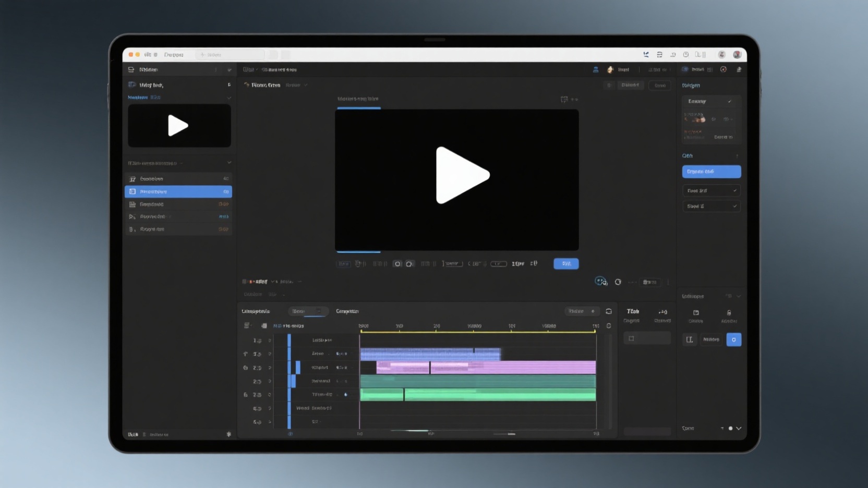Image resolution: width=868 pixels, height=488 pixels.
Task: Select the blue highlighted item in the sidebar list
Action: [x=178, y=192]
